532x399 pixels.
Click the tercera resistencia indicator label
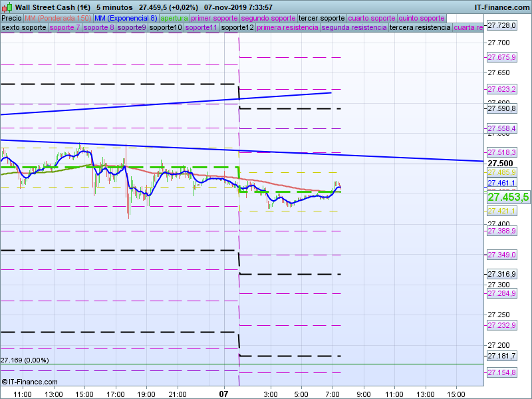pyautogui.click(x=420, y=28)
